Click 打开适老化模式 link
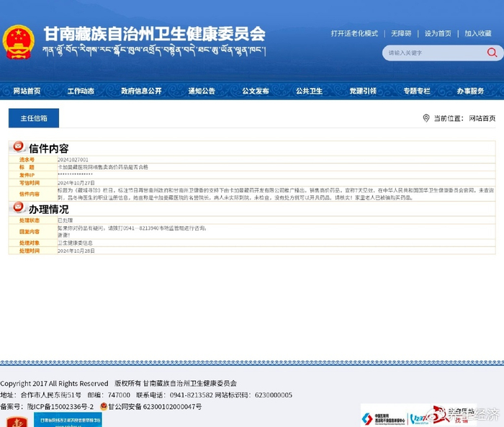Image resolution: width=504 pixels, height=427 pixels. click(x=354, y=33)
